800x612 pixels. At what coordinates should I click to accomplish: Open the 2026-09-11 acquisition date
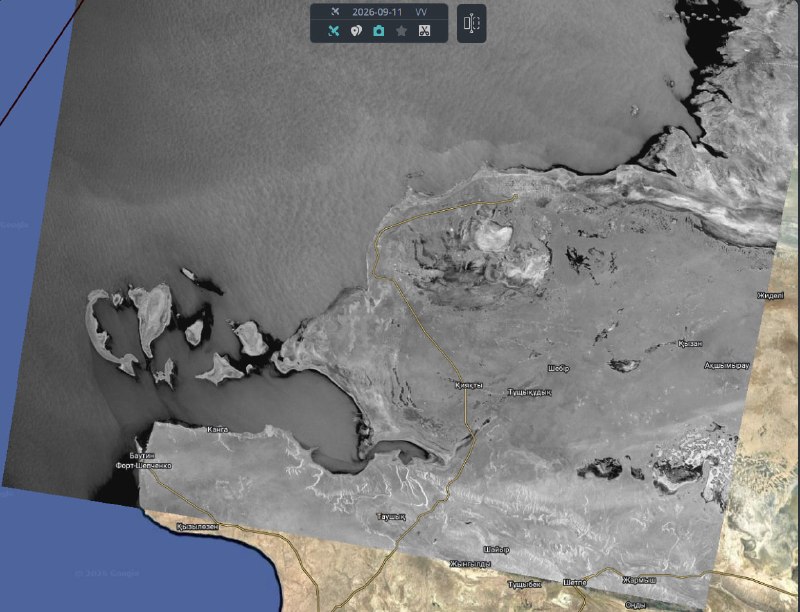pyautogui.click(x=376, y=12)
